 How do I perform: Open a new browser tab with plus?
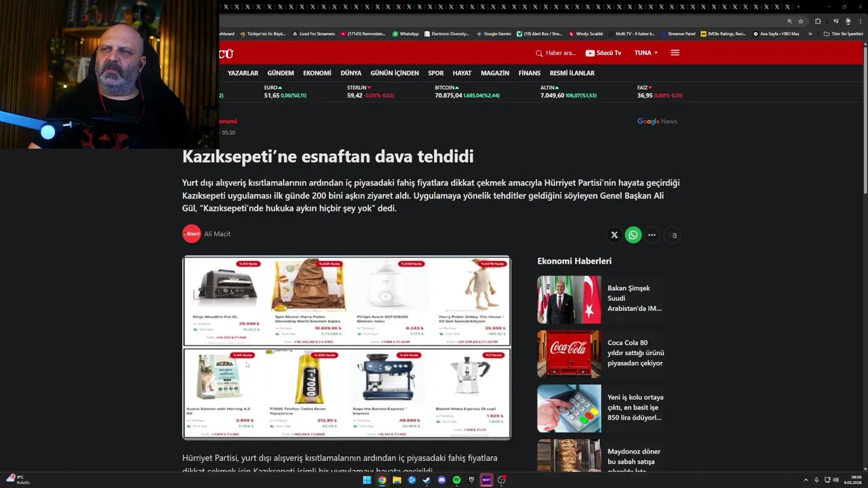[798, 7]
